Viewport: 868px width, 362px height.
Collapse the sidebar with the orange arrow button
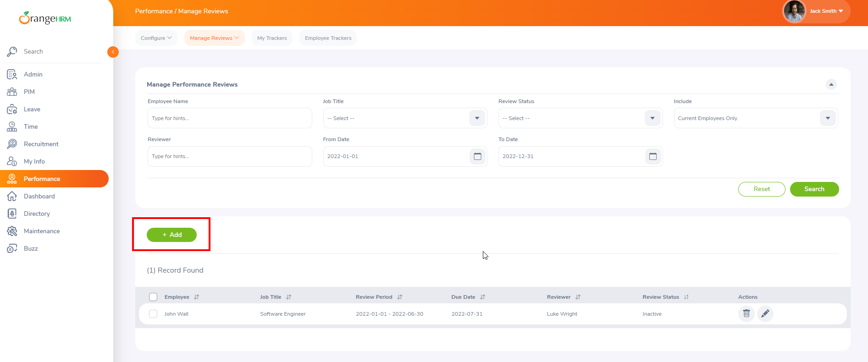[x=113, y=52]
